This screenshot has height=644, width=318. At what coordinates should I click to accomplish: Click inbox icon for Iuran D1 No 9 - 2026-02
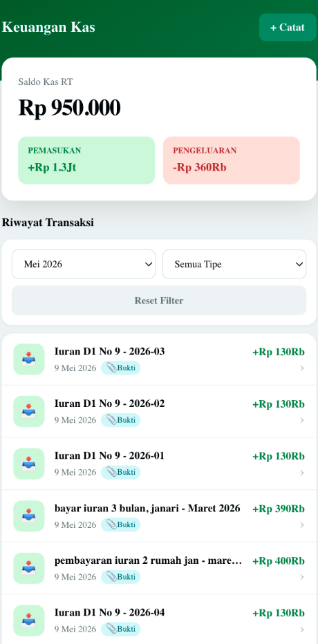[x=29, y=411]
